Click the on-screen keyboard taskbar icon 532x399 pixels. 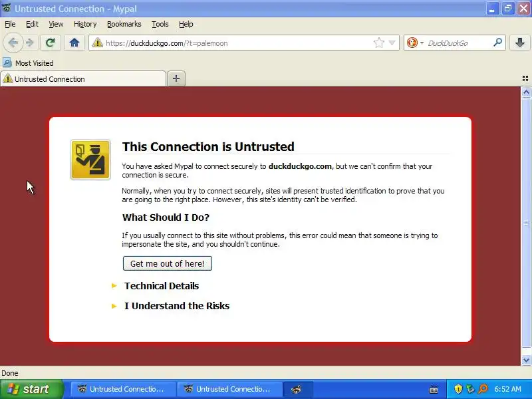coord(434,389)
